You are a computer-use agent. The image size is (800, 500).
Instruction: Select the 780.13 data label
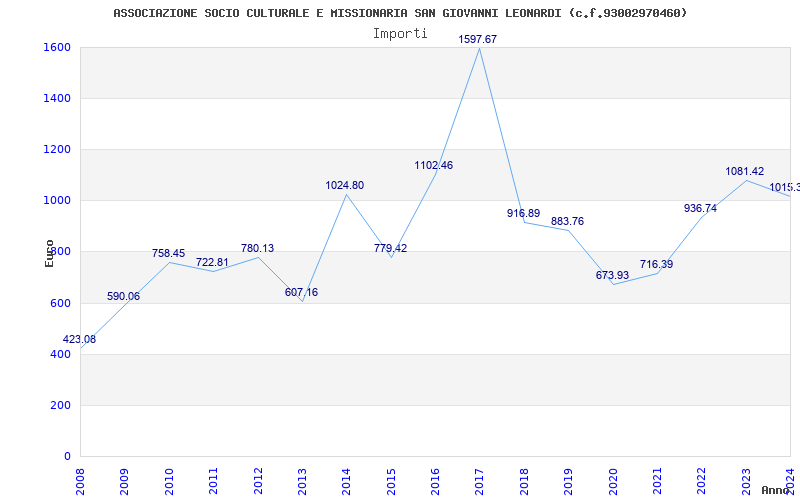[x=257, y=248]
